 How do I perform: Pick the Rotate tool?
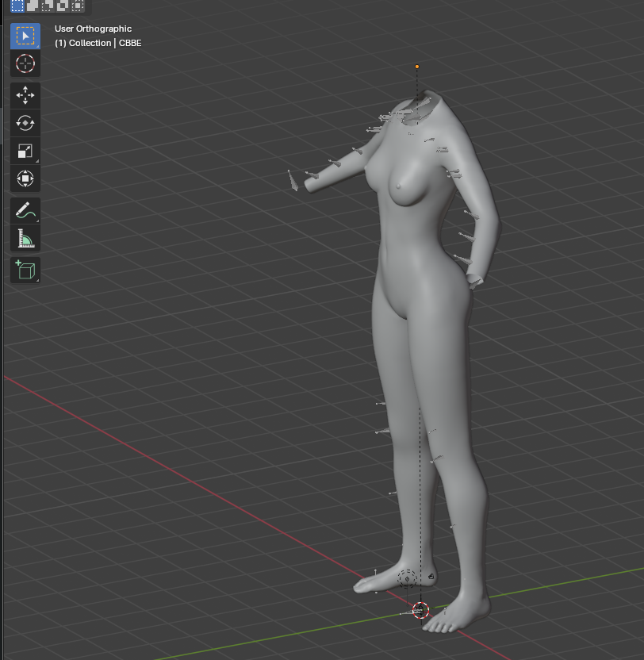25,123
